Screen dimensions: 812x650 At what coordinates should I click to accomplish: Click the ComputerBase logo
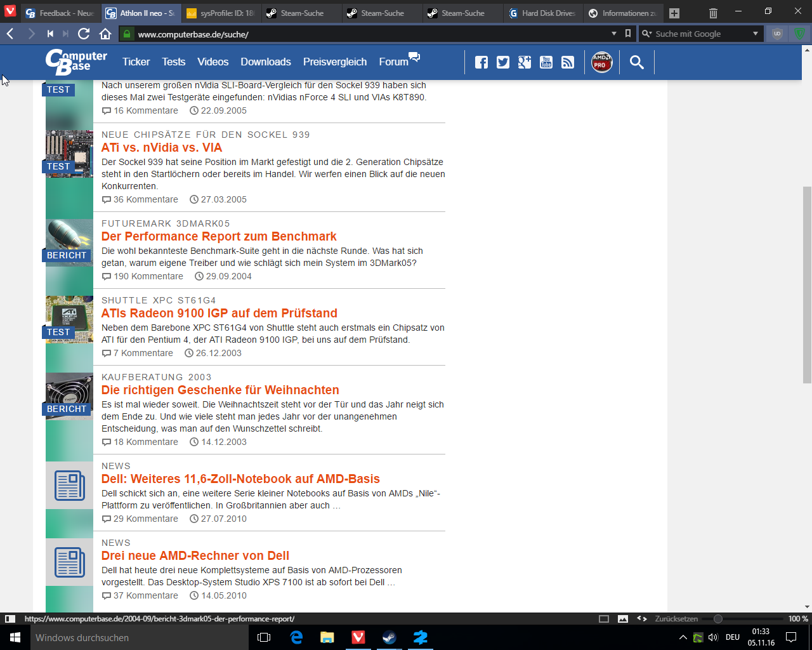[x=76, y=62]
